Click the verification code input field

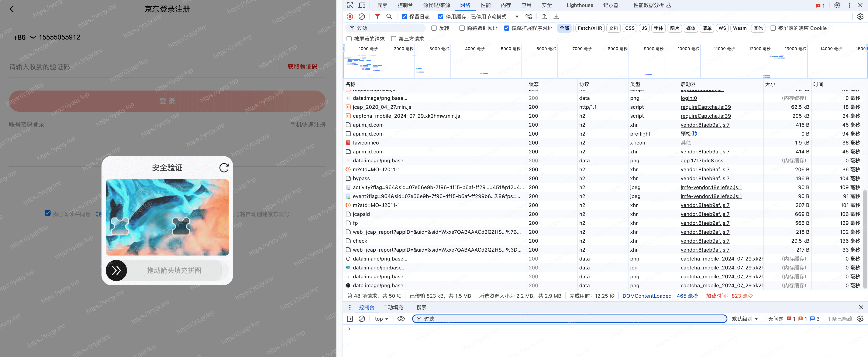click(142, 67)
